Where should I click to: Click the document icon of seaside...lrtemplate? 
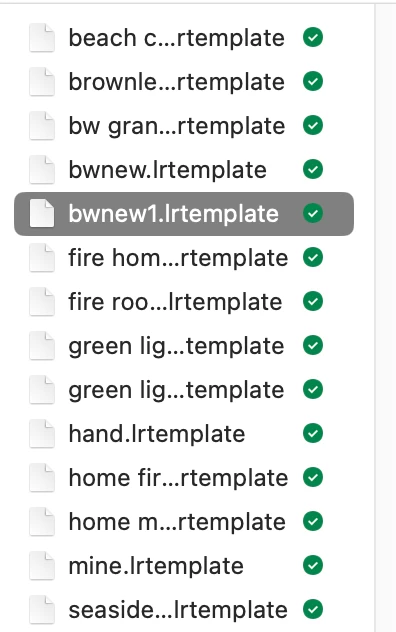coord(42,609)
